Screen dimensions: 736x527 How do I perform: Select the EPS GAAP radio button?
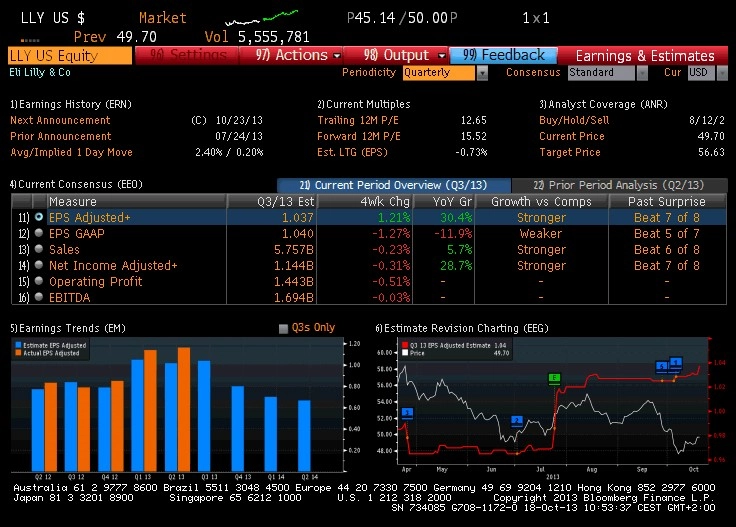(x=39, y=233)
